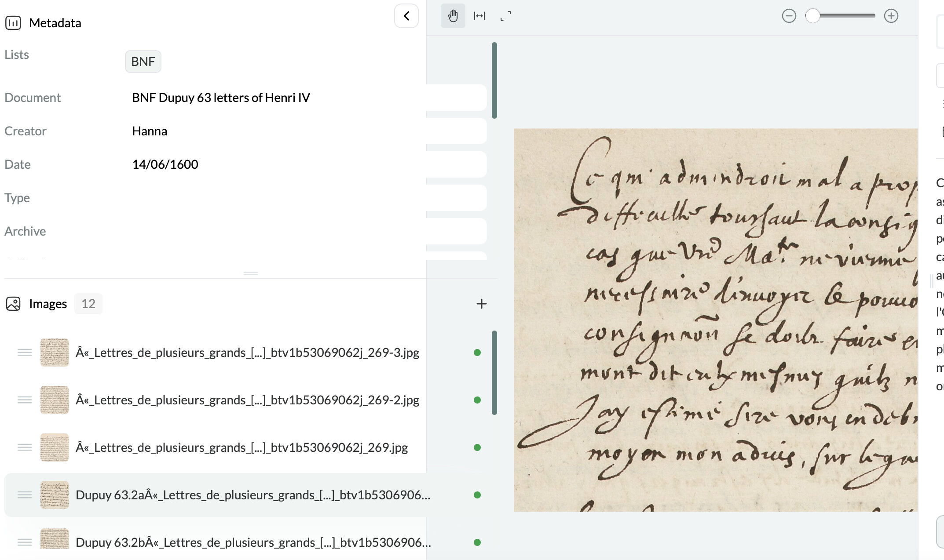Open the BNF list tag

[143, 62]
